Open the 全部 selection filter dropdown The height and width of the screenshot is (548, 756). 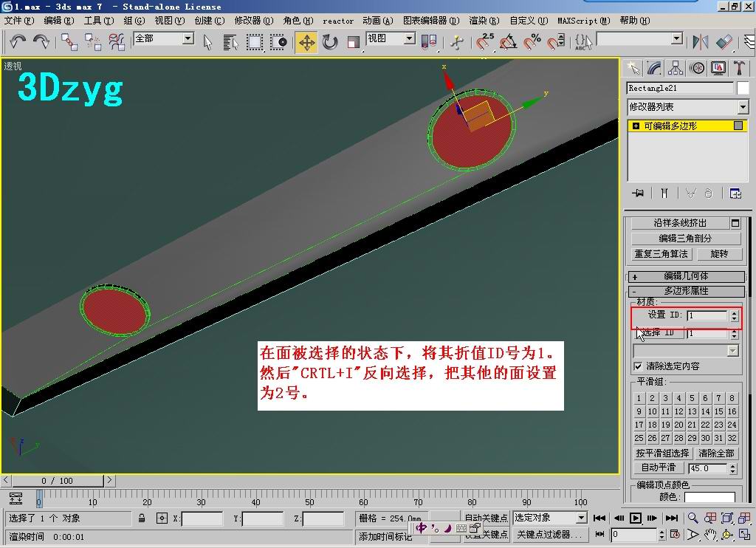188,38
